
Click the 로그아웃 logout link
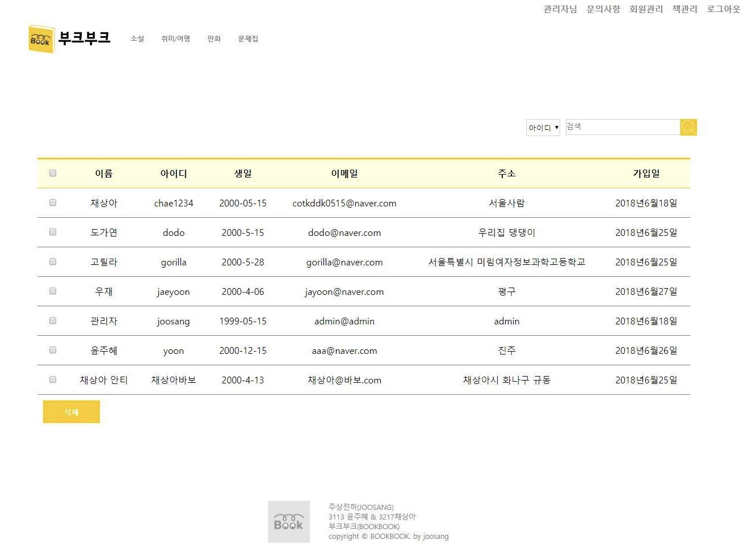point(723,9)
